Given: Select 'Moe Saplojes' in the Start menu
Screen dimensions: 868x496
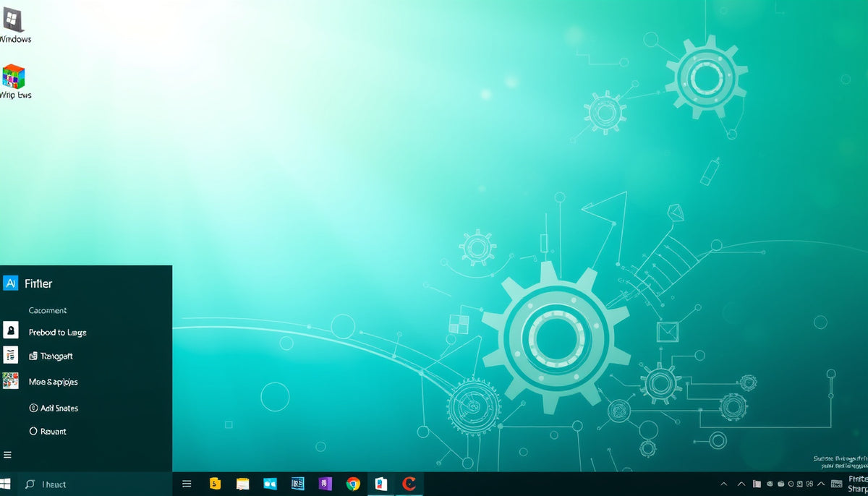Looking at the screenshot, I should (x=52, y=381).
